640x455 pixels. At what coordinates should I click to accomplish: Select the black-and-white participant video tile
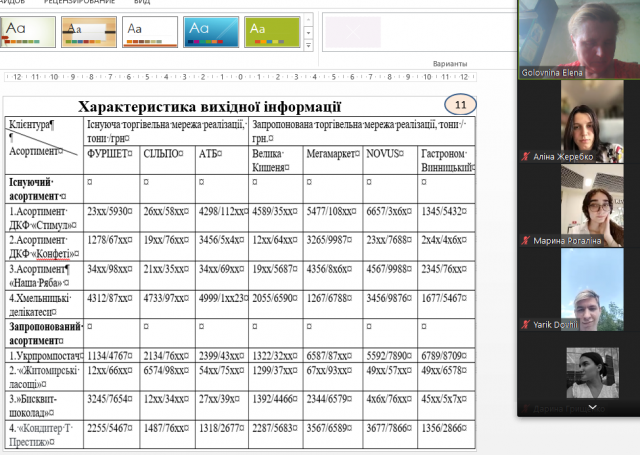tap(592, 373)
